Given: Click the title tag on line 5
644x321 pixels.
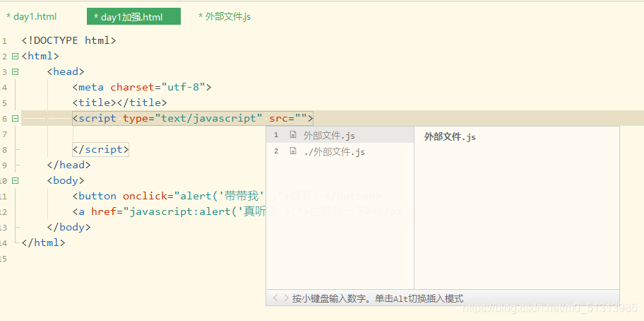Looking at the screenshot, I should (x=119, y=103).
